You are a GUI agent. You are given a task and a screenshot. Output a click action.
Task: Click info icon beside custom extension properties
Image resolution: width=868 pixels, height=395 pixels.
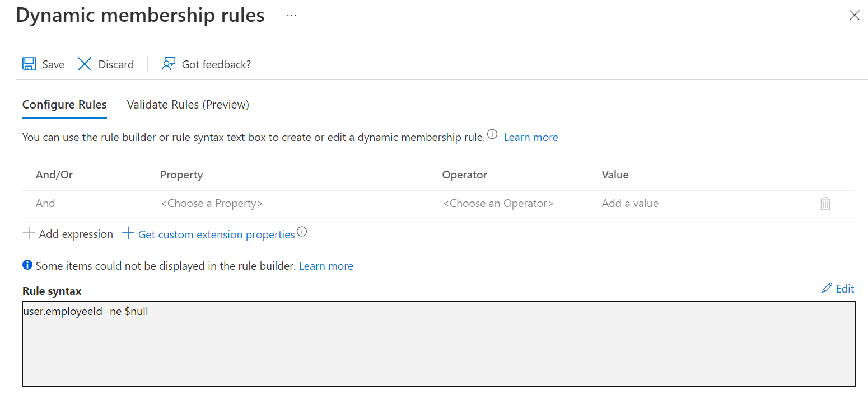(x=302, y=232)
